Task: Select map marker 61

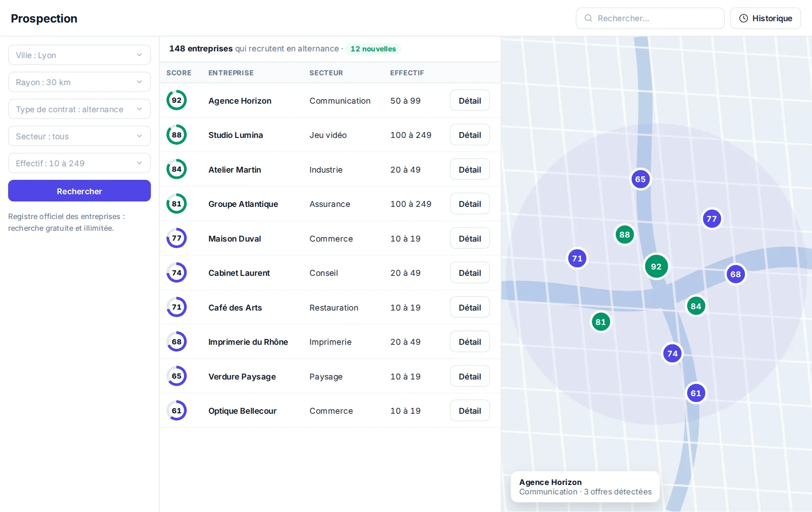Action: pos(696,393)
